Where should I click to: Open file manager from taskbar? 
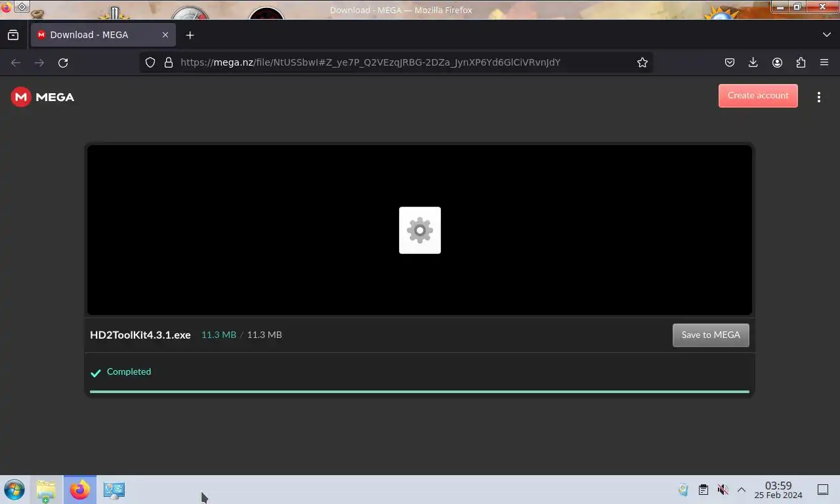click(x=46, y=490)
